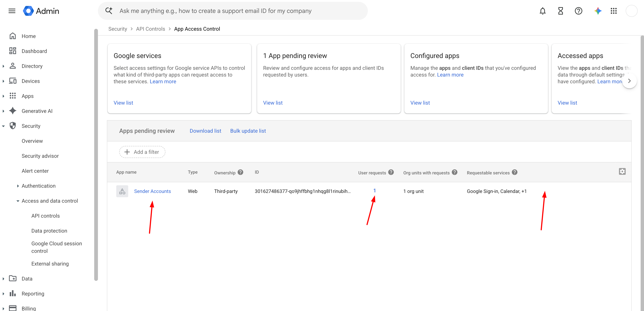Click Download list link
644x311 pixels.
pyautogui.click(x=205, y=131)
